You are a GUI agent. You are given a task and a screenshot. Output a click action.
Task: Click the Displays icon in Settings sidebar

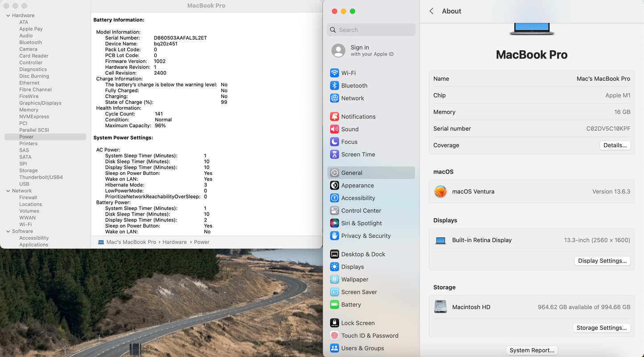pos(334,267)
